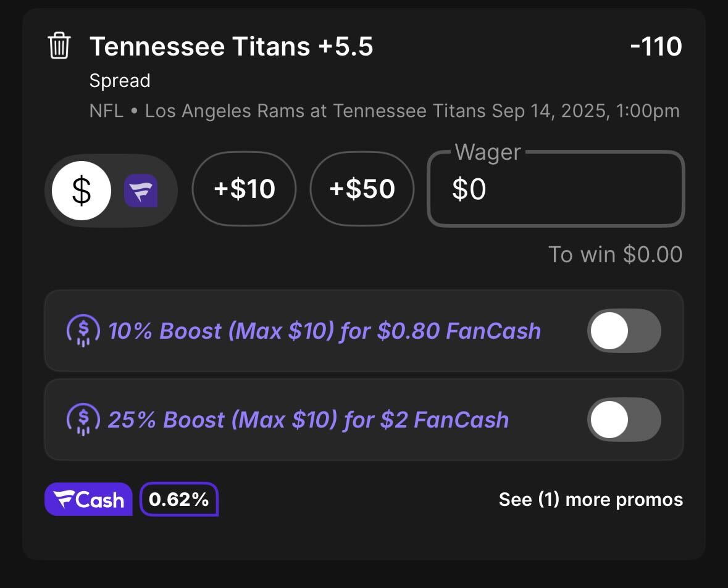Enable the 25% Boost toggle
This screenshot has width=728, height=588.
[x=624, y=420]
